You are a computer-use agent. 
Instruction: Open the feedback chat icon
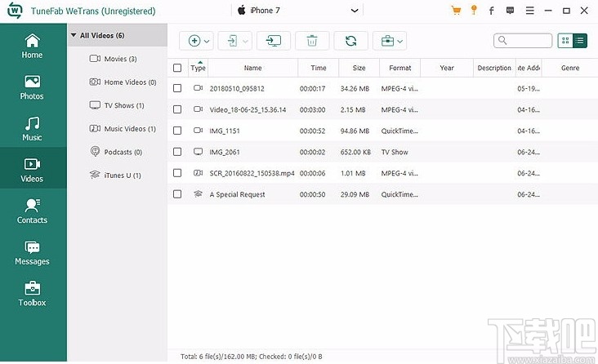click(x=510, y=11)
